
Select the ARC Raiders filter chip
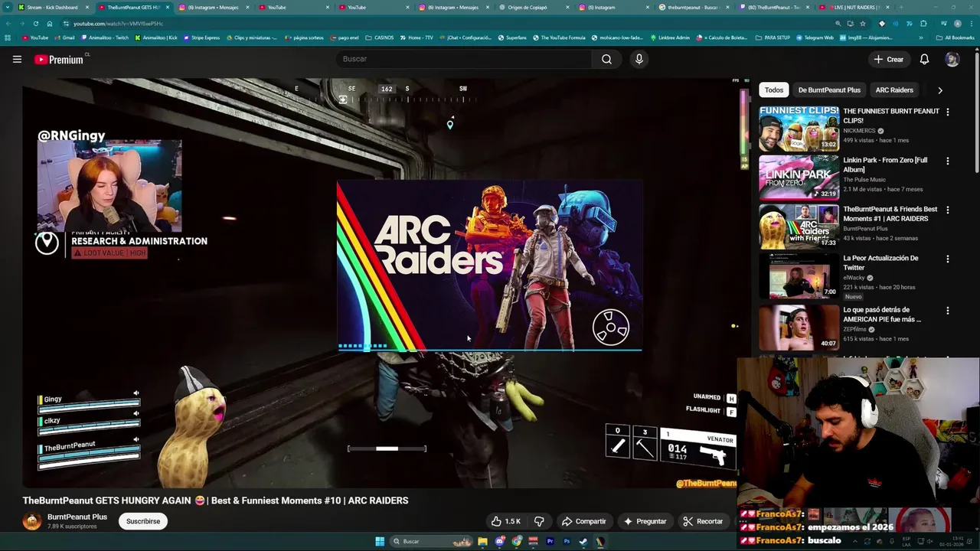click(894, 90)
